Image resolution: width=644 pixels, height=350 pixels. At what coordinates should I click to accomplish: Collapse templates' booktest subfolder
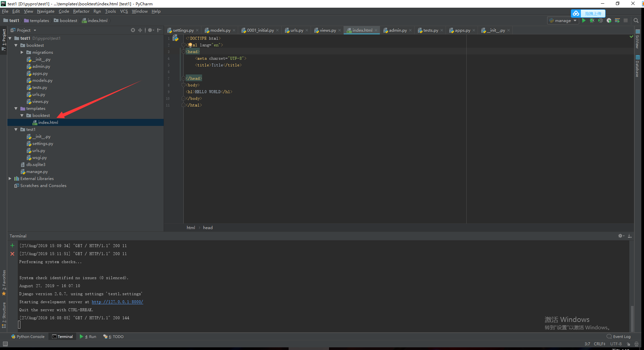click(22, 116)
